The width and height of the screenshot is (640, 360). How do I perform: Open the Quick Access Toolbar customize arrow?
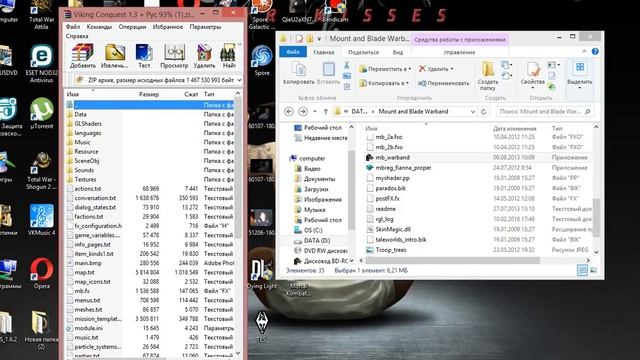[319, 39]
